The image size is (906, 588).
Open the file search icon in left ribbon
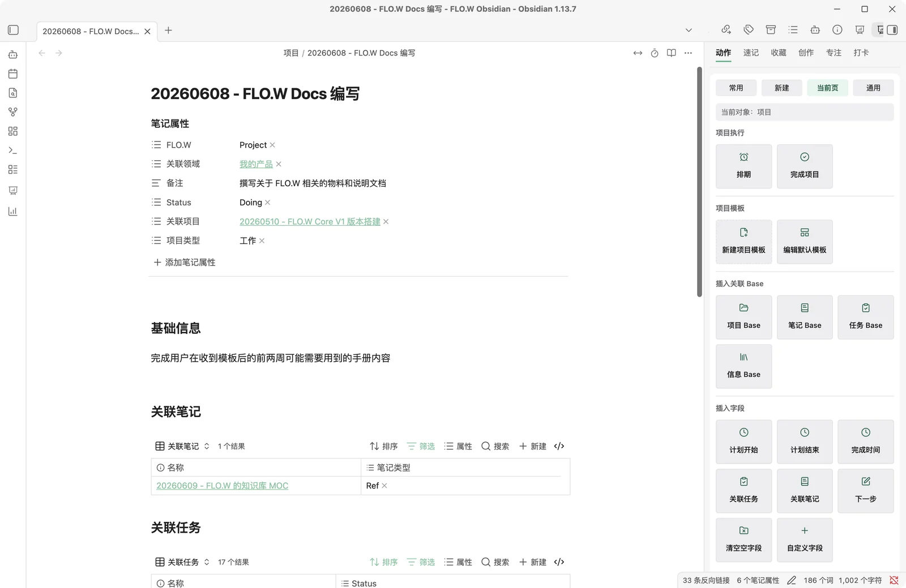(13, 93)
